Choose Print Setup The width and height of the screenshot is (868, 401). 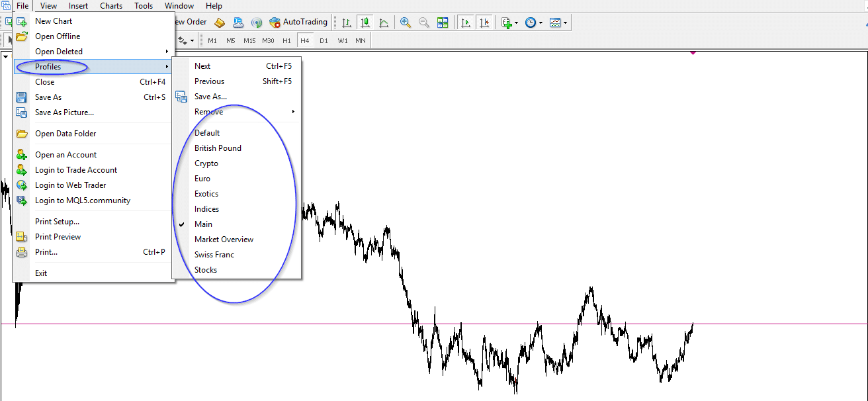93,222
